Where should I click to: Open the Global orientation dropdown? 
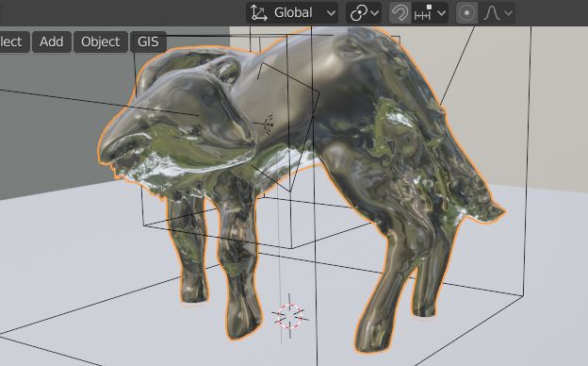pyautogui.click(x=292, y=13)
